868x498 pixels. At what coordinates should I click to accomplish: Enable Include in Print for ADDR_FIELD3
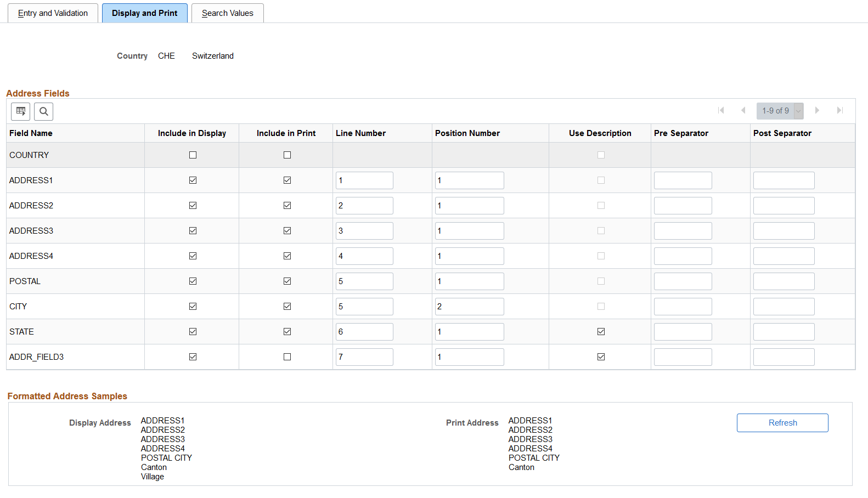(x=287, y=357)
